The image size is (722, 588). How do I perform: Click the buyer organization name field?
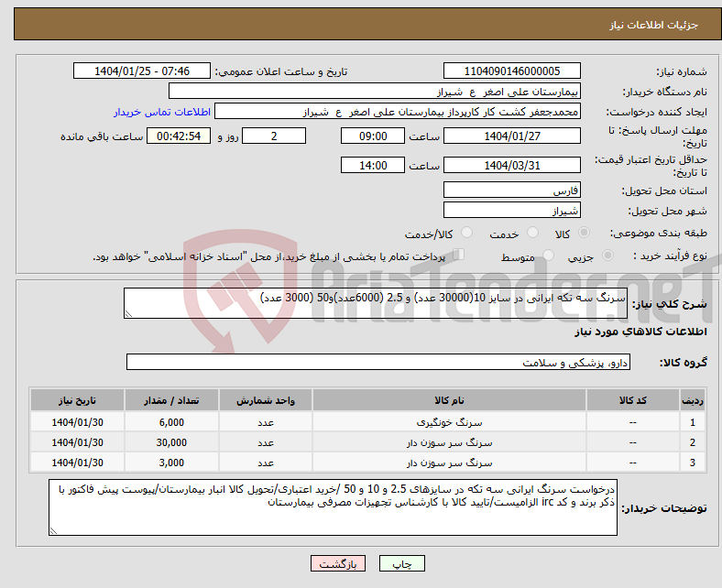coord(375,92)
